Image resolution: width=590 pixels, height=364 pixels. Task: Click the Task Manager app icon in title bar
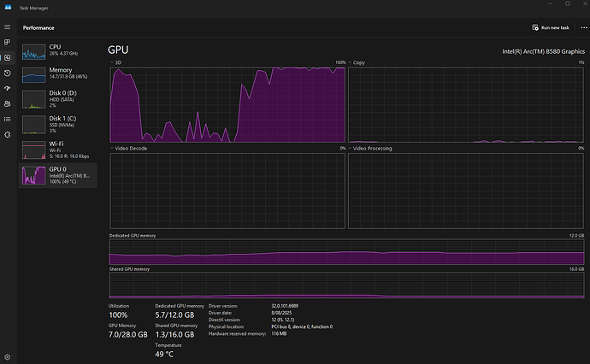8,8
